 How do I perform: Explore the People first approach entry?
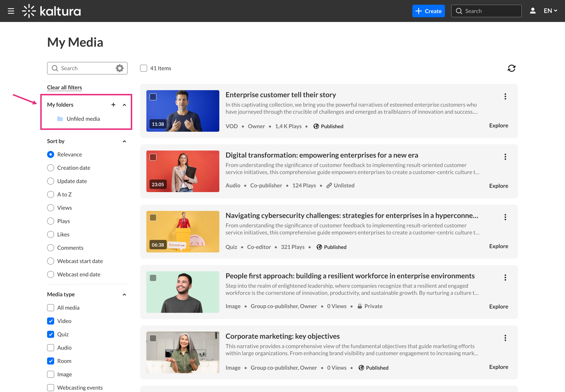point(498,306)
